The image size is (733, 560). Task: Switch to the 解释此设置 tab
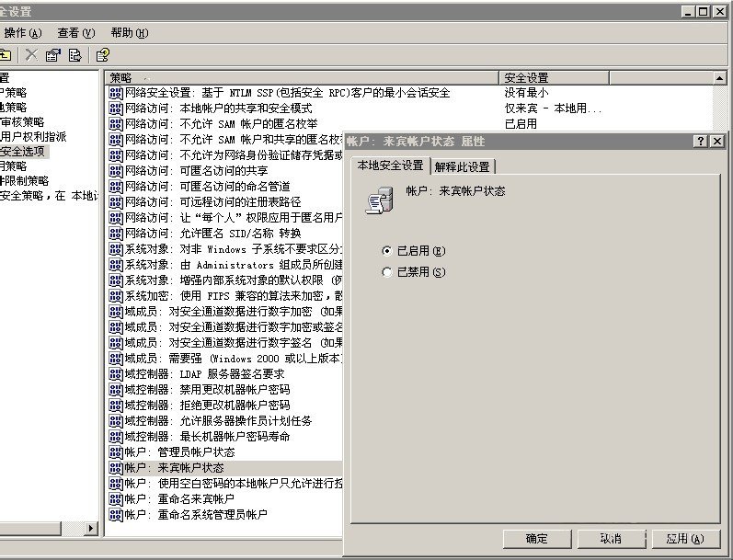(x=462, y=166)
